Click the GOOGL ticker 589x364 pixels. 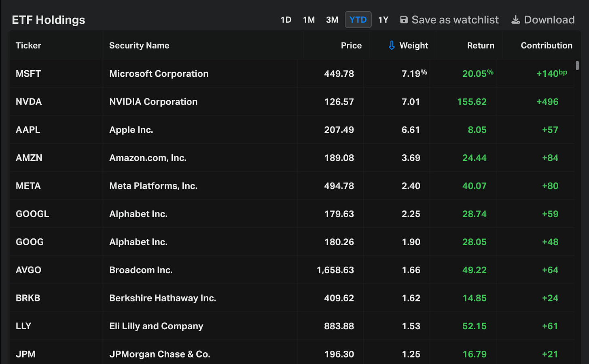click(32, 214)
